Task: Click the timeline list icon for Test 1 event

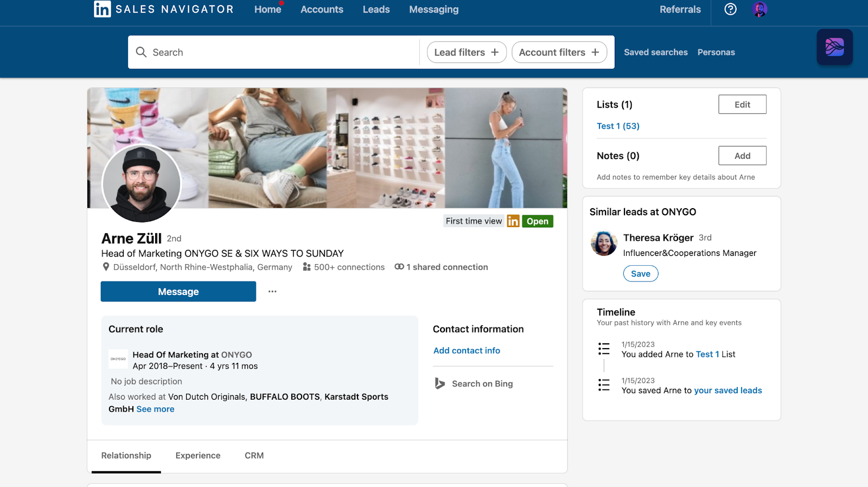Action: (604, 349)
